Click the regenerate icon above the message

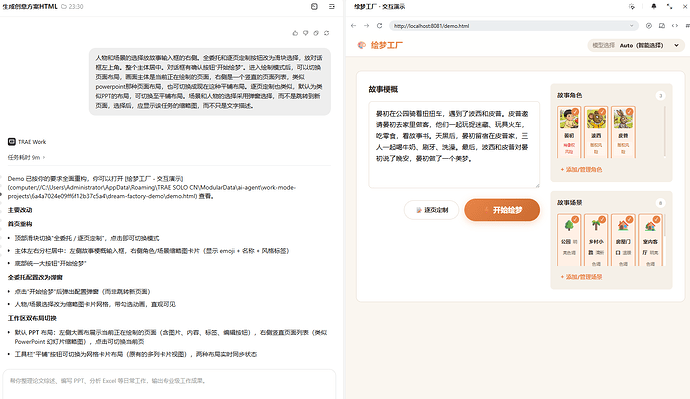click(x=327, y=33)
